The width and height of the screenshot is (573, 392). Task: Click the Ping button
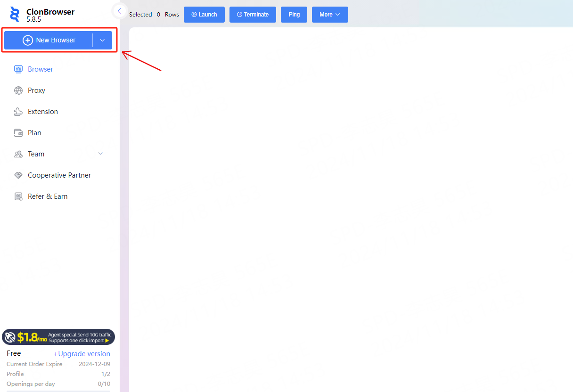pos(294,15)
